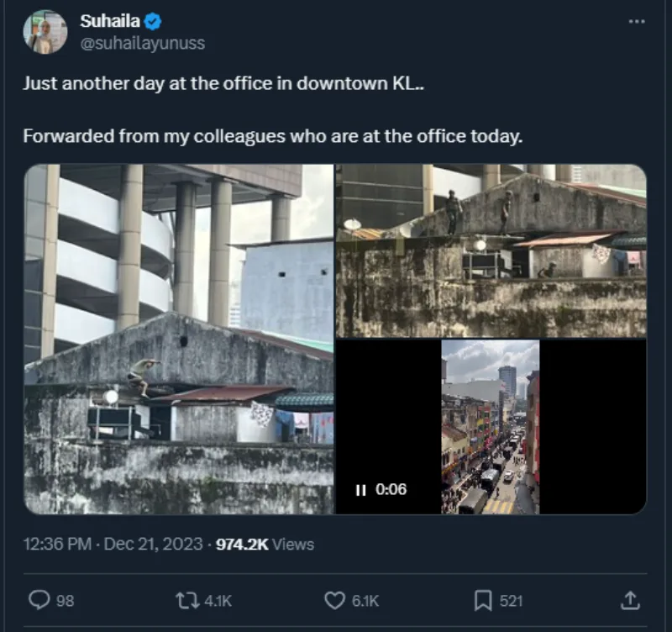This screenshot has width=672, height=632.
Task: Click the Suhaila display name
Action: point(110,21)
